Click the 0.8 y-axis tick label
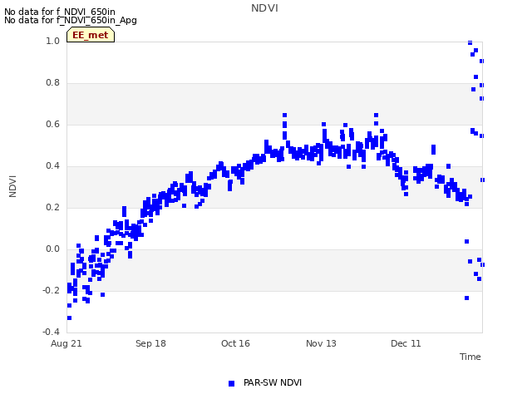The height and width of the screenshot is (399, 532). pyautogui.click(x=52, y=83)
